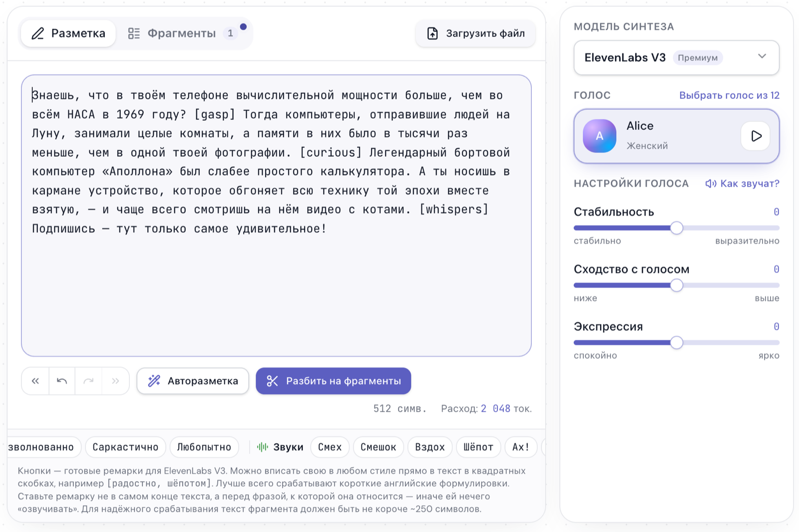Adjust the Стабильность slider handle
This screenshot has height=532, width=799.
pyautogui.click(x=677, y=228)
